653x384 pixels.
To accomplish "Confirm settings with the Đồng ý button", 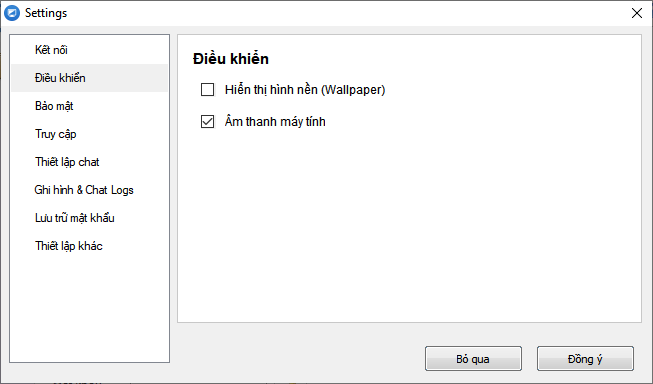I will [x=585, y=359].
